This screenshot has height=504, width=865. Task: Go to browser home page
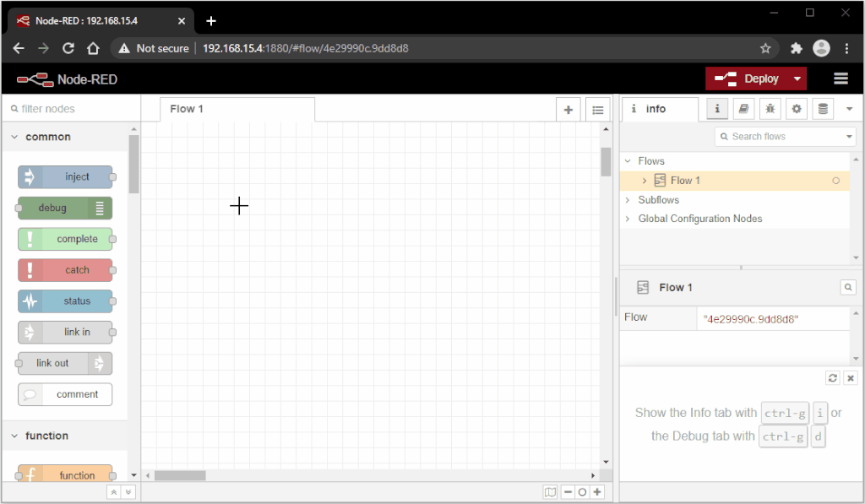(x=93, y=48)
